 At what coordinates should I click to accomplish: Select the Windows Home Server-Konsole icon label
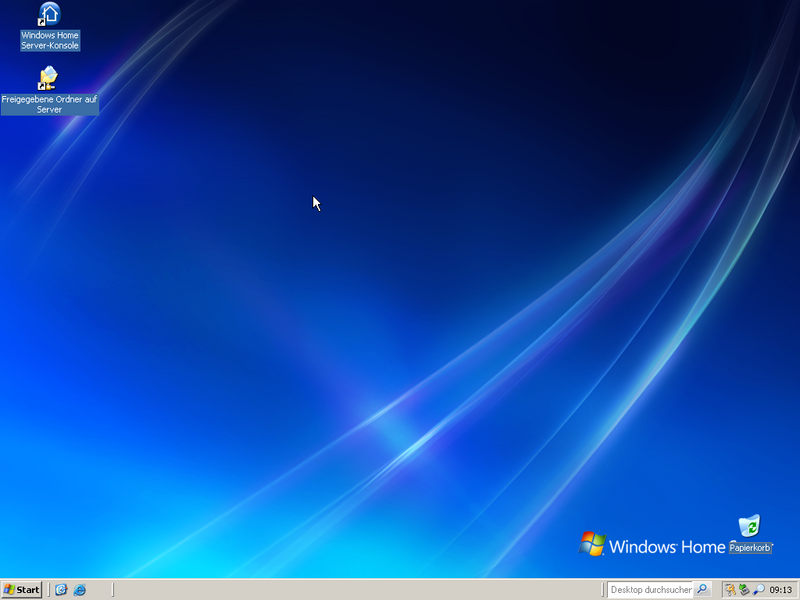point(48,39)
